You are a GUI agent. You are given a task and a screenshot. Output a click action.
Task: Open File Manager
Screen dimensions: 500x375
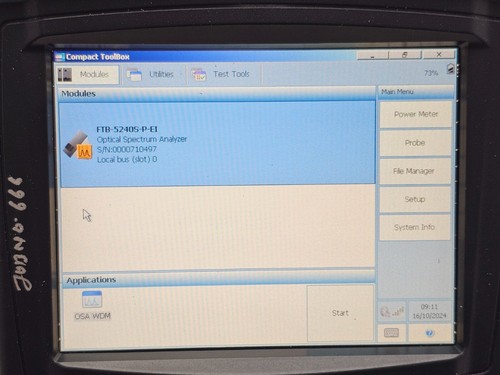pos(414,171)
